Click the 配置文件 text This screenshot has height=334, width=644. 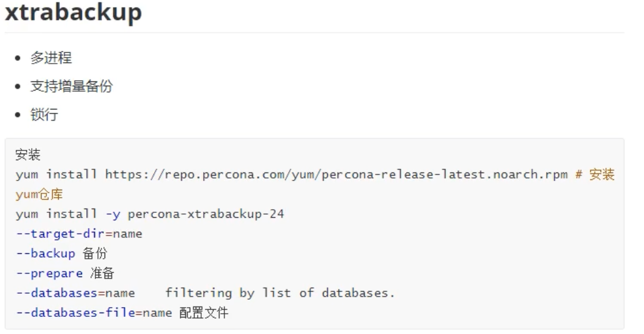(204, 313)
